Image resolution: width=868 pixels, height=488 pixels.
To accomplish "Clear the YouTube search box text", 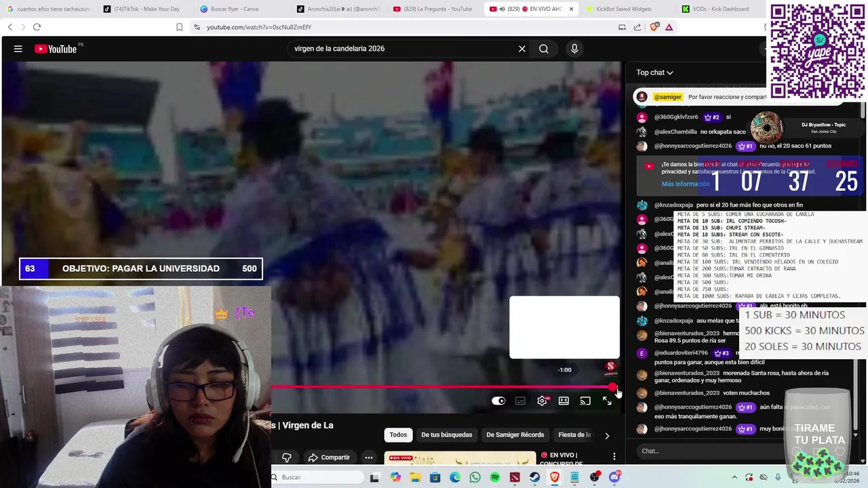I will pos(522,49).
